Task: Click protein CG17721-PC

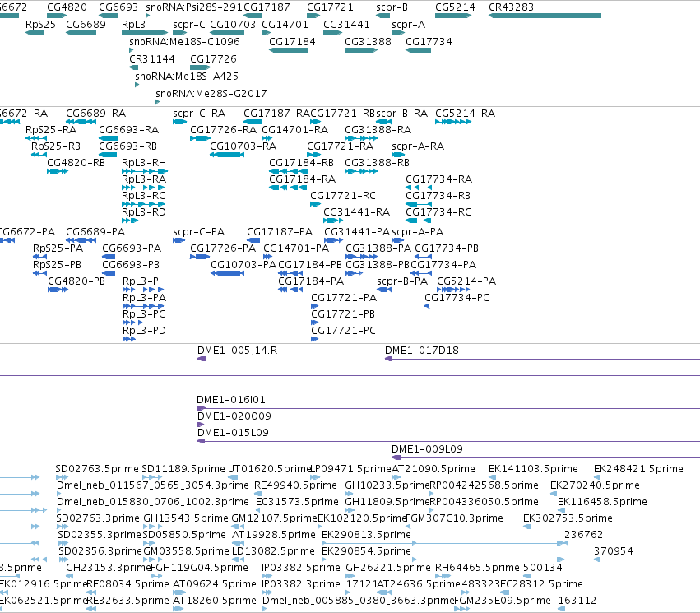Action: click(315, 339)
